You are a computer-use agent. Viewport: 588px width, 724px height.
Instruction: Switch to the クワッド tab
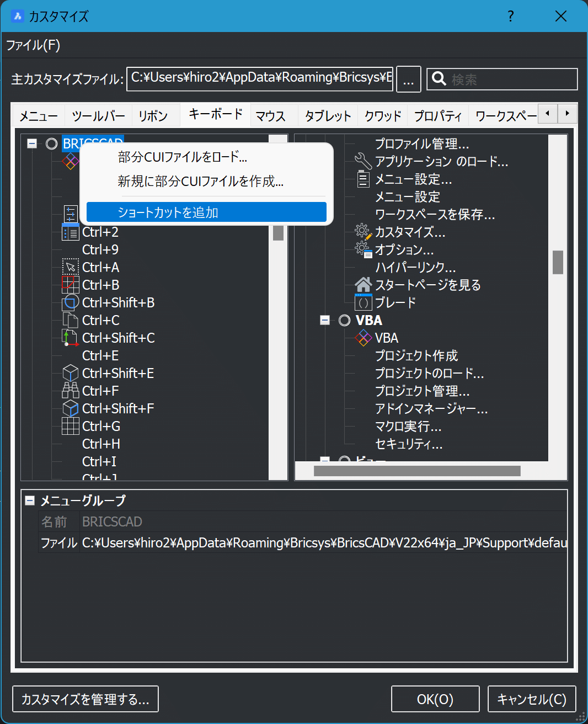coord(383,116)
